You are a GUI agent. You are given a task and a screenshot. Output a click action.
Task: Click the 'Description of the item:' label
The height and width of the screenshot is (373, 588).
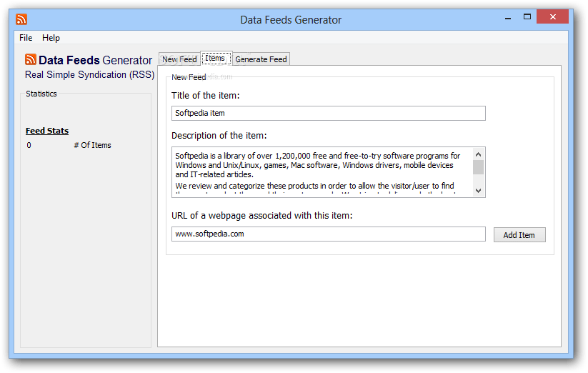(219, 135)
